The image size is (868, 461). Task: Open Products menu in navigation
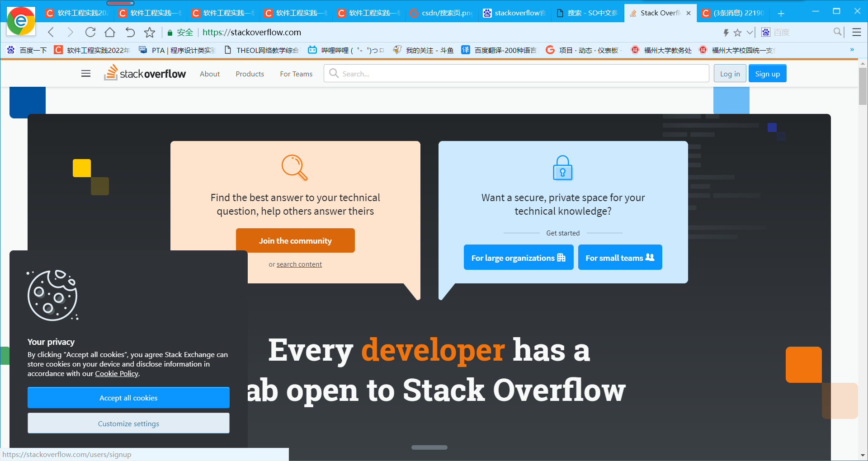(x=250, y=74)
